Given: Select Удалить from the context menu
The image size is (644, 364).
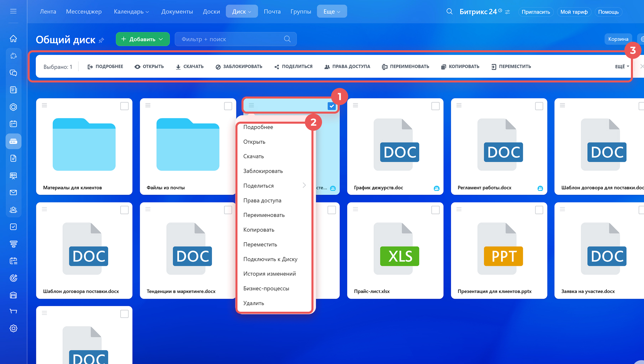Looking at the screenshot, I should 254,303.
